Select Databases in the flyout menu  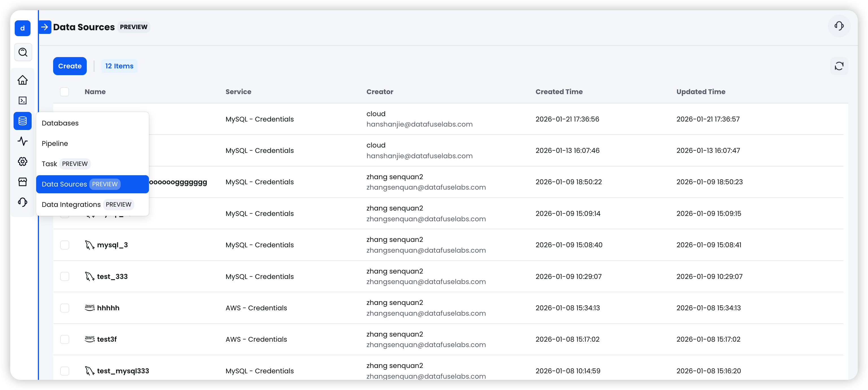point(60,123)
